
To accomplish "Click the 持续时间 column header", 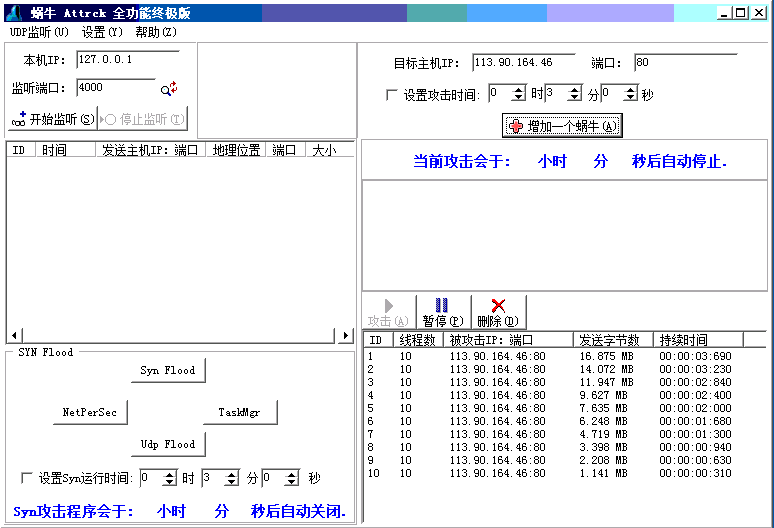I will pos(698,340).
